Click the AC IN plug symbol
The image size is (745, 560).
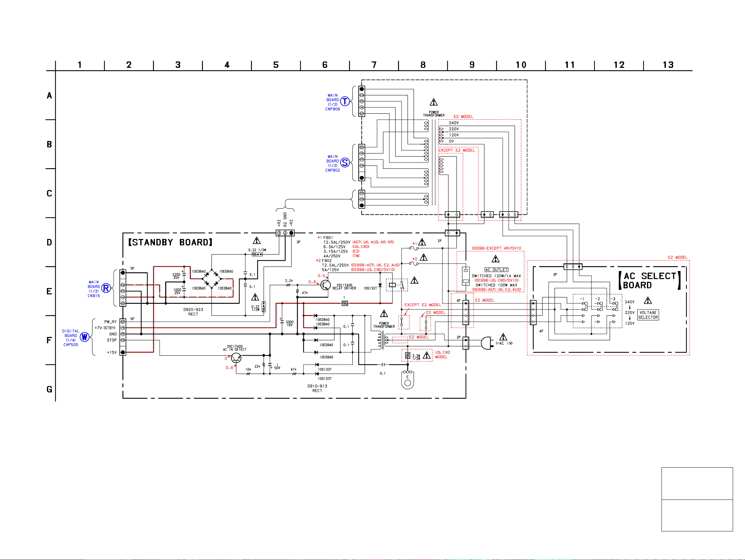486,343
